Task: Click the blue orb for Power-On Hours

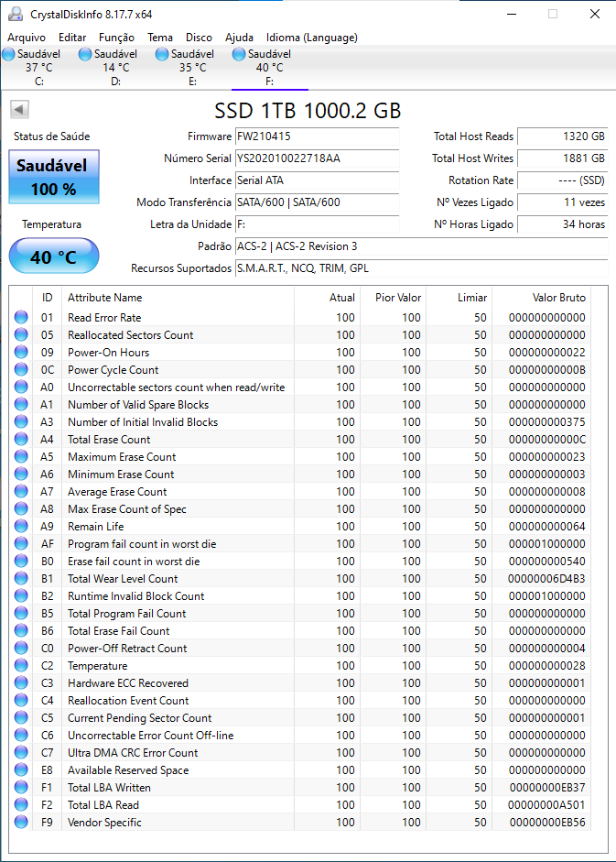Action: point(21,352)
